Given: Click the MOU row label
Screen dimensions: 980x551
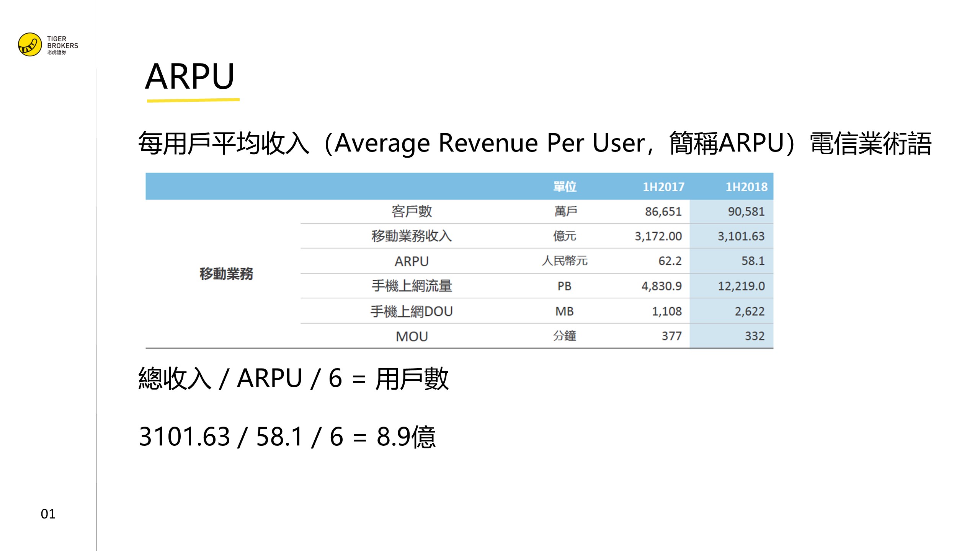Looking at the screenshot, I should point(412,336).
